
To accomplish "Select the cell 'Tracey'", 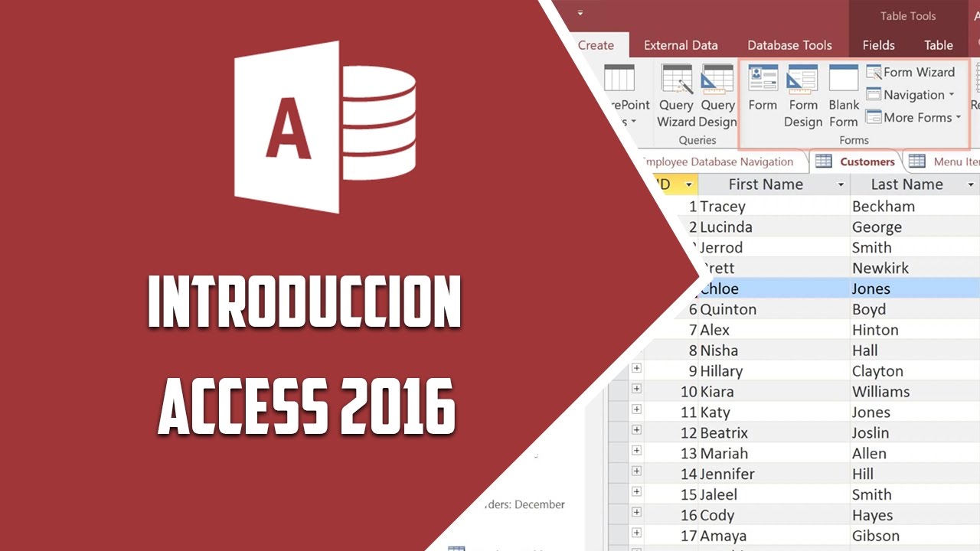I will coord(774,207).
